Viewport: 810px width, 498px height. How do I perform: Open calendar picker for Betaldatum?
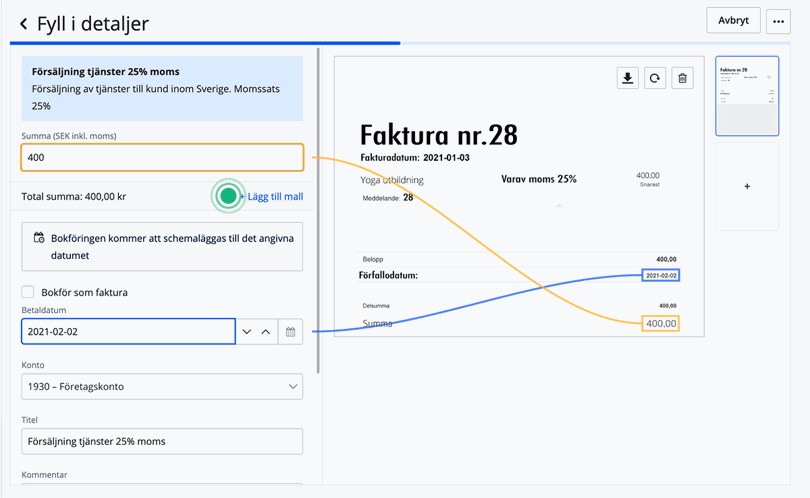coord(290,332)
